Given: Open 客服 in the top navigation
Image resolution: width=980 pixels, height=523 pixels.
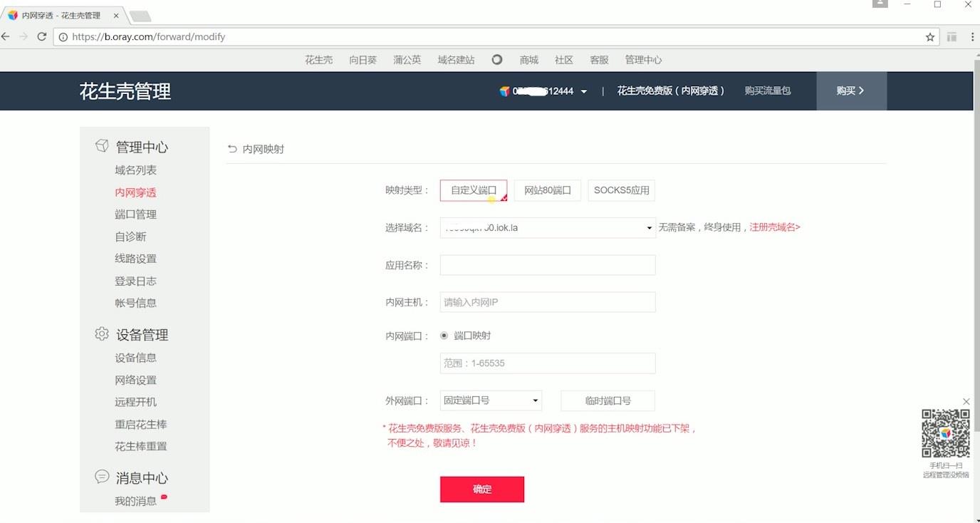Looking at the screenshot, I should 599,60.
